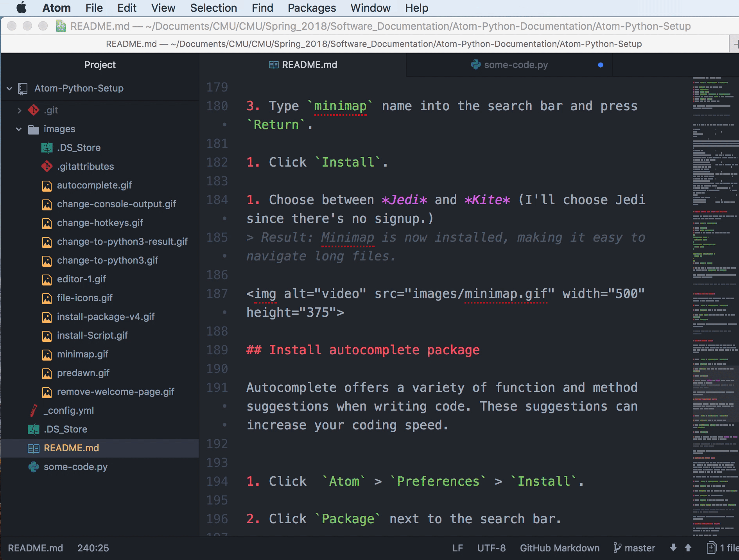Click the book icon on README.md tab
Image resolution: width=739 pixels, height=560 pixels.
click(274, 65)
